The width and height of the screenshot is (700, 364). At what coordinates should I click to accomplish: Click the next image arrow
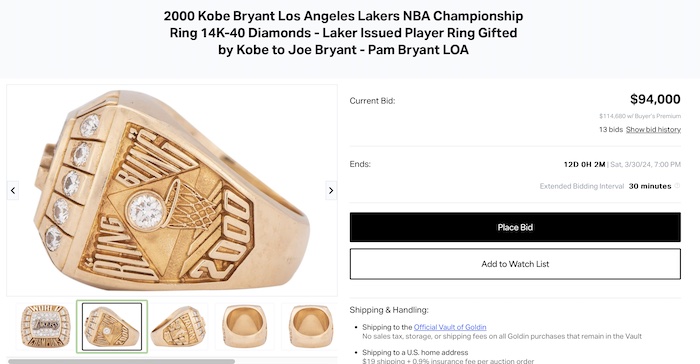tap(331, 191)
